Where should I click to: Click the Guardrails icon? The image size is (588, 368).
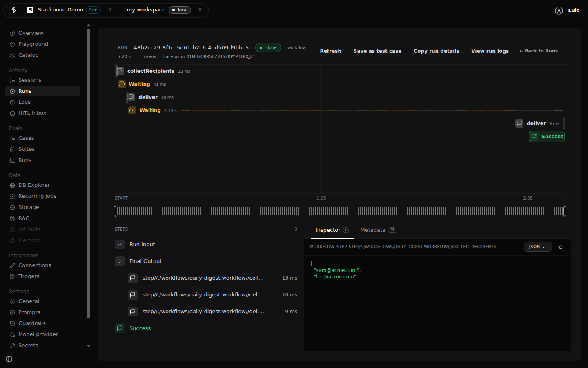[12, 323]
